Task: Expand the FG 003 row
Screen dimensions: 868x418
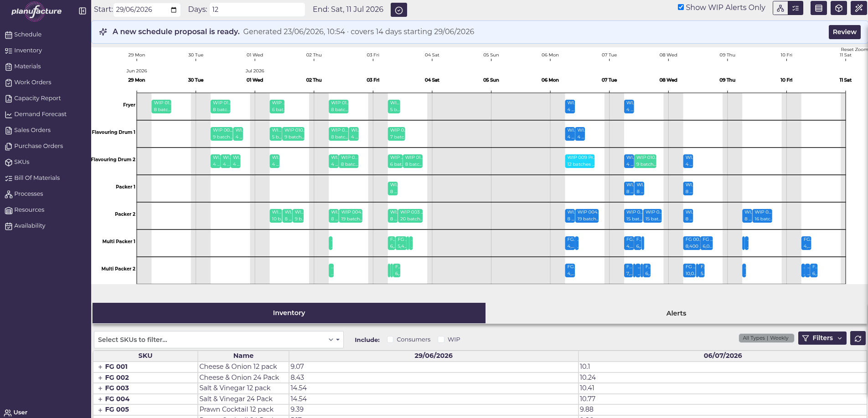Action: [x=100, y=388]
